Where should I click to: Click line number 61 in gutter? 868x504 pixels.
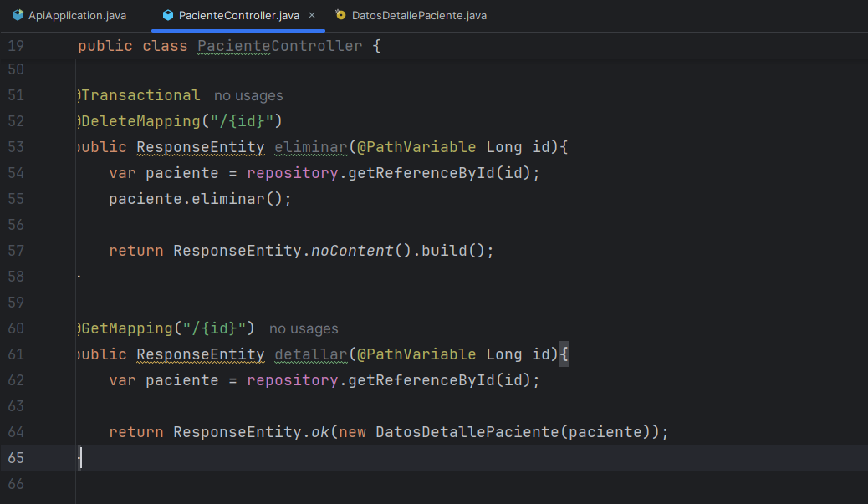[x=16, y=354]
